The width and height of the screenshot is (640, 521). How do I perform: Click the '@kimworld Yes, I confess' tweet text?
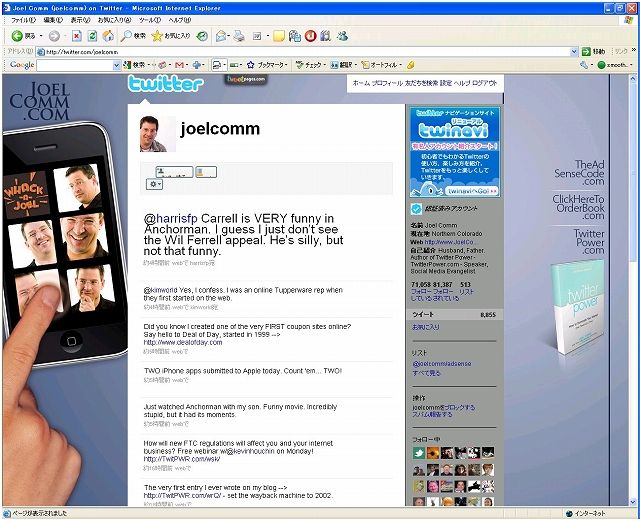(243, 294)
